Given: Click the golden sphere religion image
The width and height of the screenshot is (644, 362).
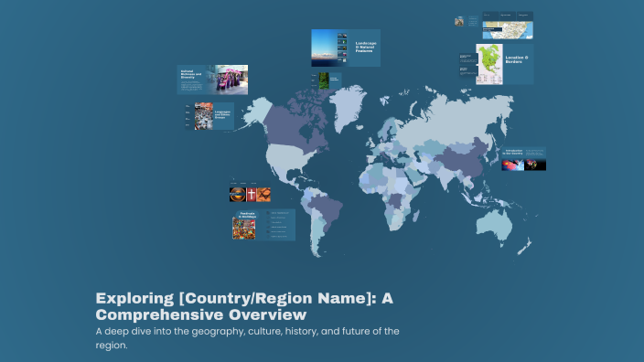Looking at the screenshot, I should pos(238,195).
